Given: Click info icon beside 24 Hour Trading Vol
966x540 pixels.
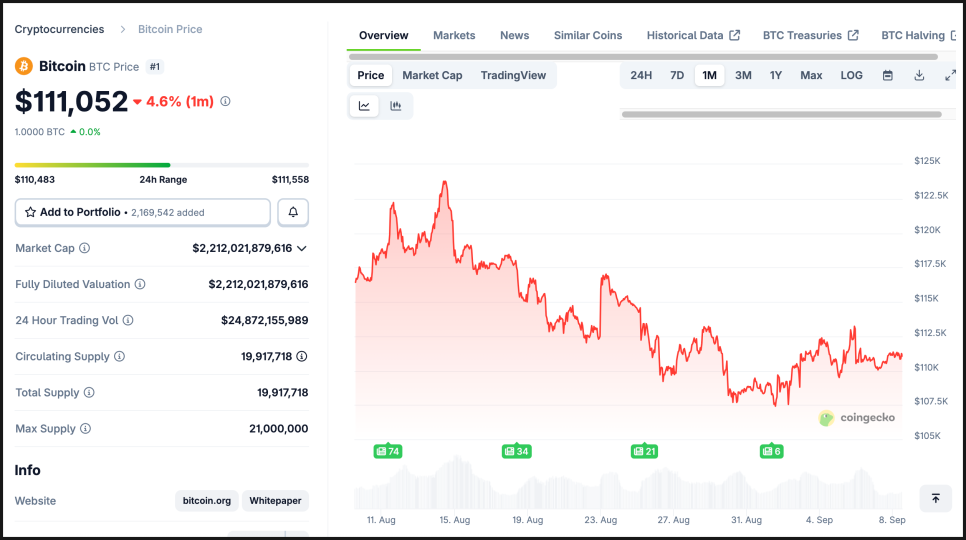Looking at the screenshot, I should point(128,320).
